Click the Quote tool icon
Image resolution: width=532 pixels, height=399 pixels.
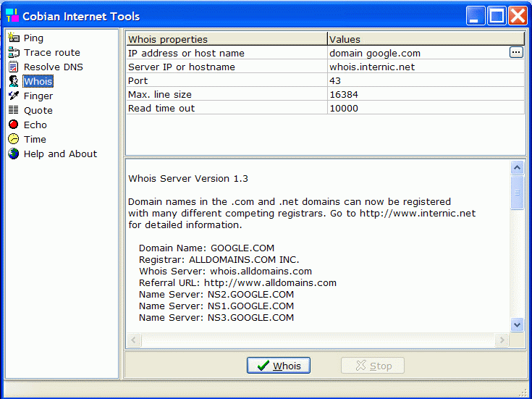pyautogui.click(x=14, y=110)
